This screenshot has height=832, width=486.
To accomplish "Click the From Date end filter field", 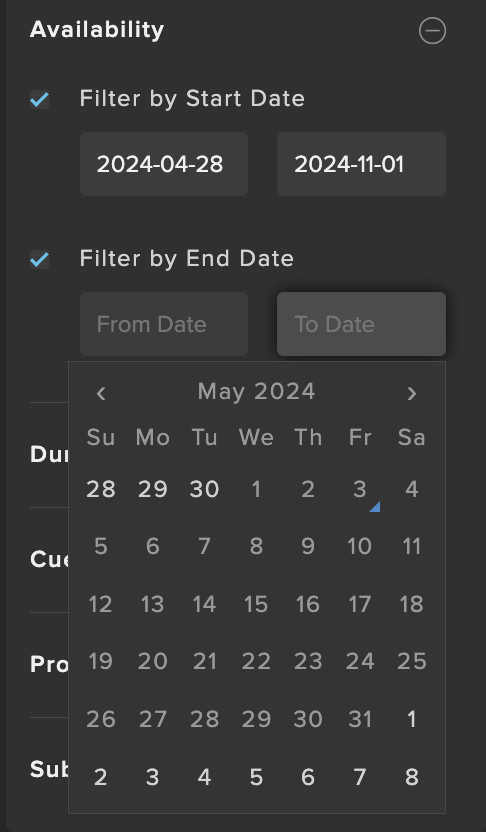I will coord(164,324).
